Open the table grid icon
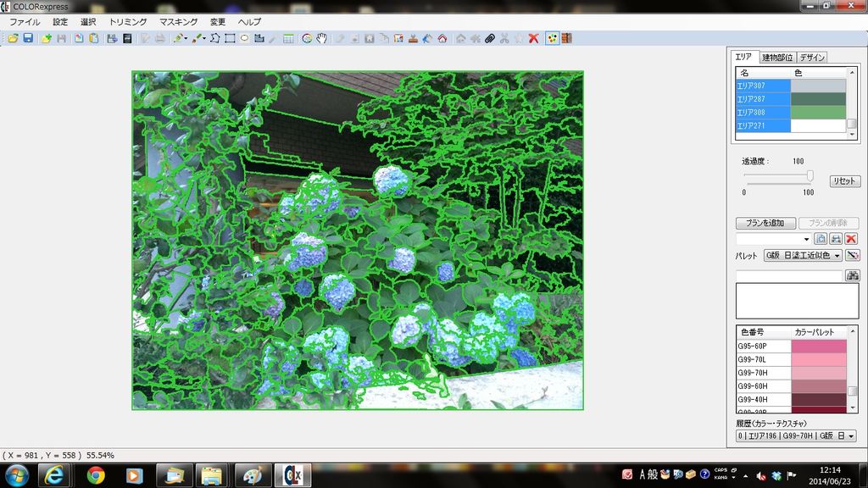Viewport: 868px width, 488px height. pos(288,38)
